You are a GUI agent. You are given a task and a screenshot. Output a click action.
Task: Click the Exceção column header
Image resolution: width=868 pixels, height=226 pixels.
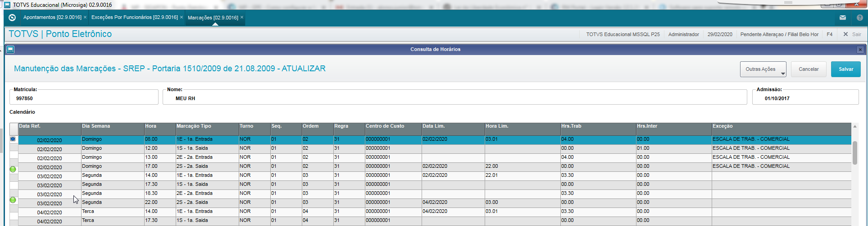[782, 129]
